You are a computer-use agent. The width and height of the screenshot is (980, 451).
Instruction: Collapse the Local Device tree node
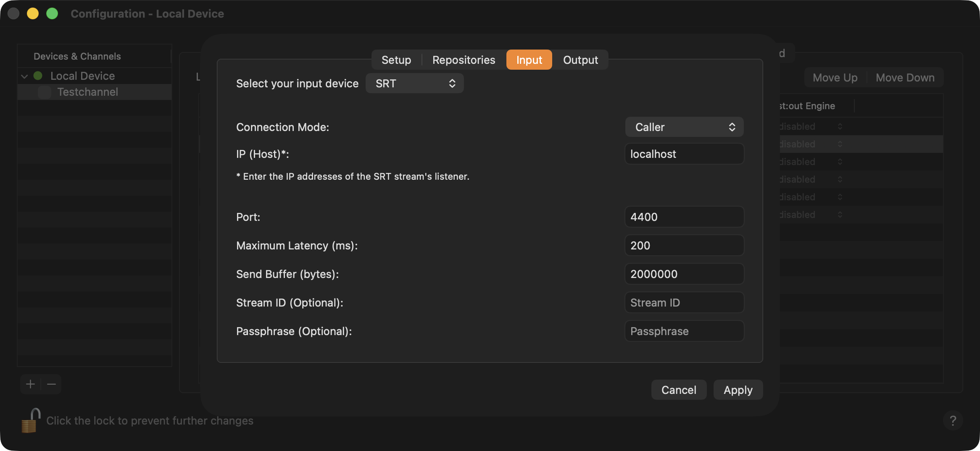(24, 76)
